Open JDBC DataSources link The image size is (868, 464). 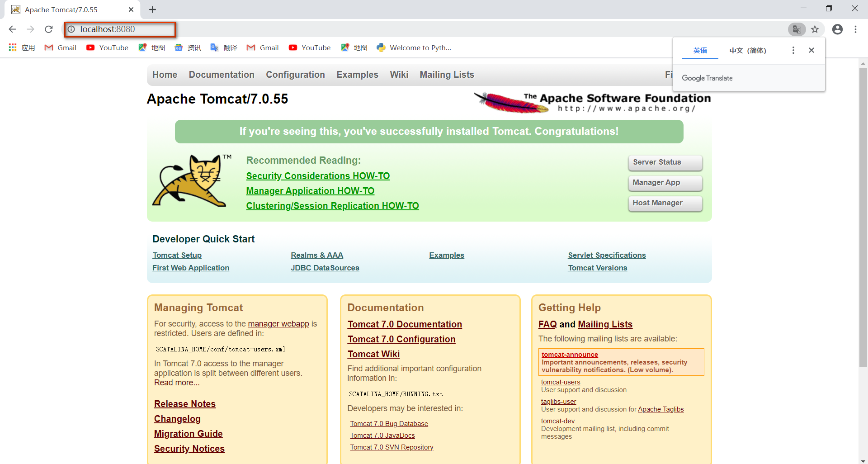coord(325,268)
